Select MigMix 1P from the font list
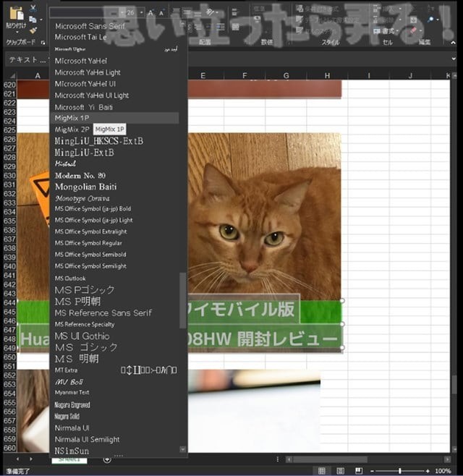Viewport: 463px width, 476px height. pyautogui.click(x=72, y=118)
